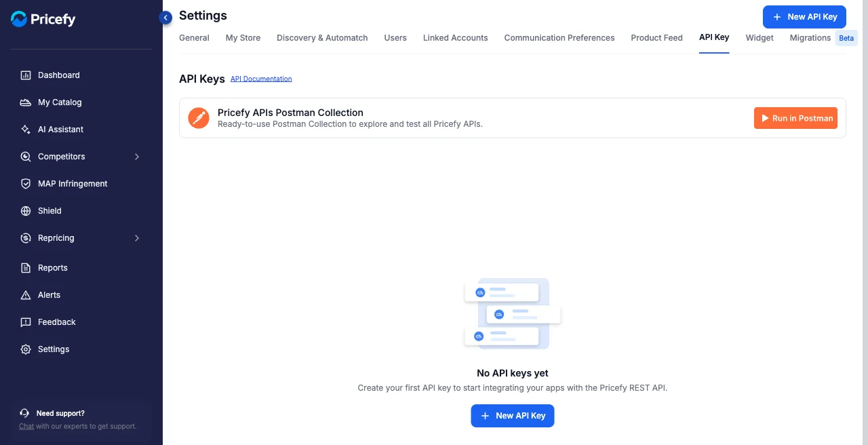
Task: Open the General settings tab
Action: click(194, 38)
